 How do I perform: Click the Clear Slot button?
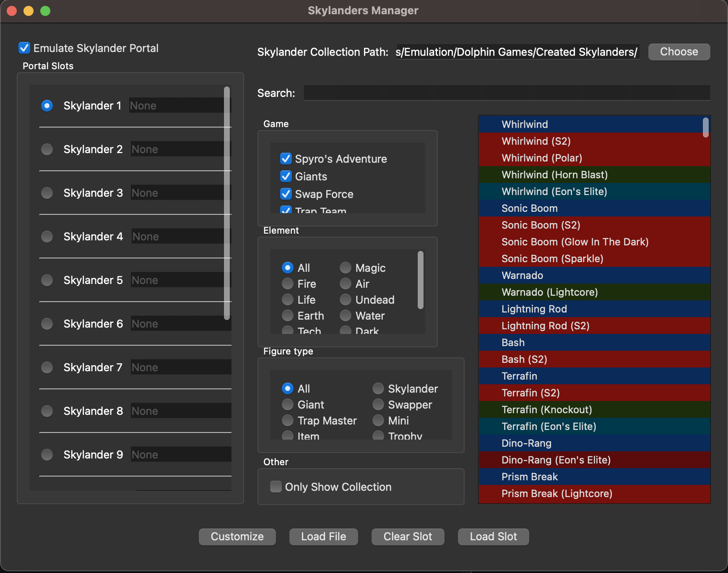coord(408,537)
